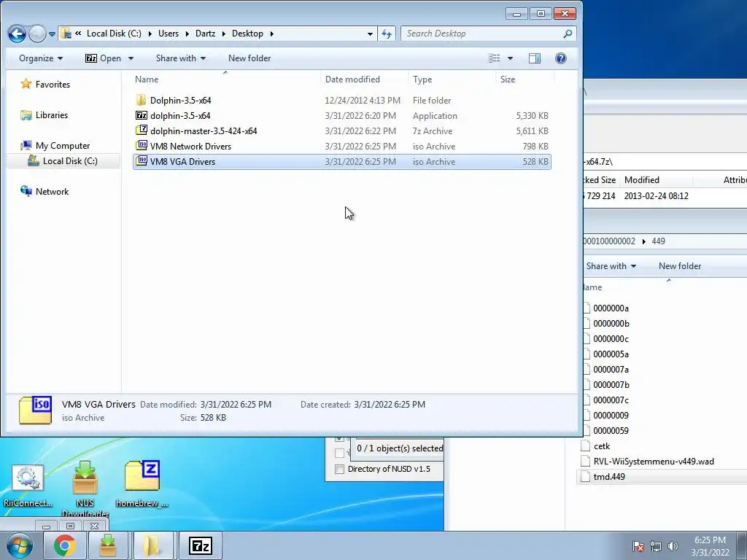
Task: Switch to NUS Downloader on the taskbar
Action: (108, 545)
